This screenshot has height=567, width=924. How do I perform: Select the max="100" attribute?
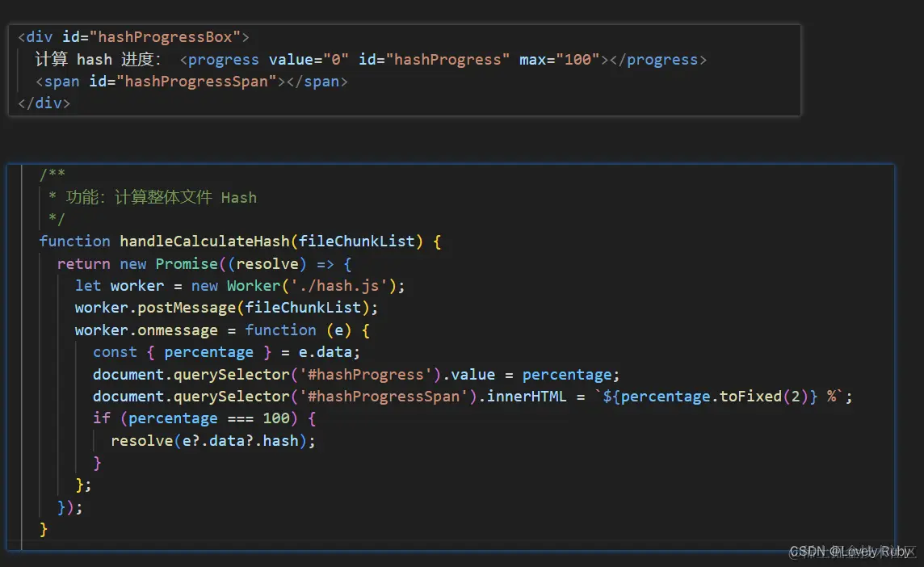coord(559,60)
